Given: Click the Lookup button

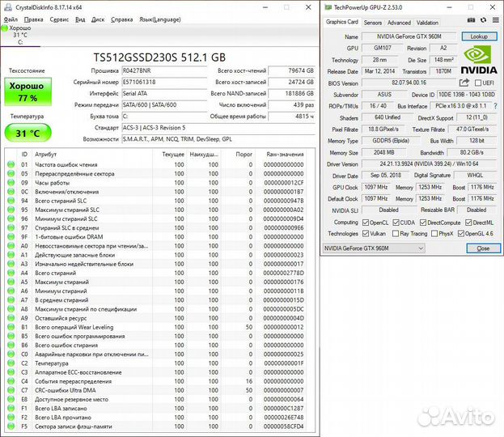Looking at the screenshot, I should (x=479, y=36).
